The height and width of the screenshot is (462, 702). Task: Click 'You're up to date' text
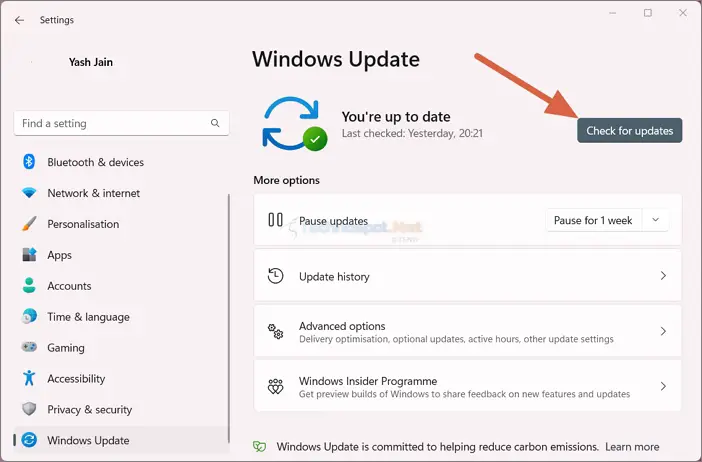[396, 116]
